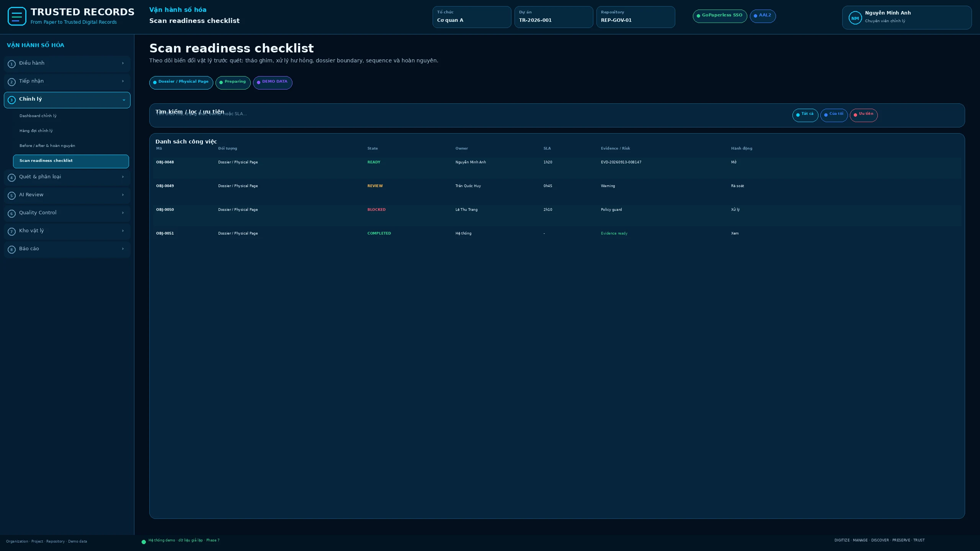Open Before / after & hoàn nguyên item

(x=71, y=146)
